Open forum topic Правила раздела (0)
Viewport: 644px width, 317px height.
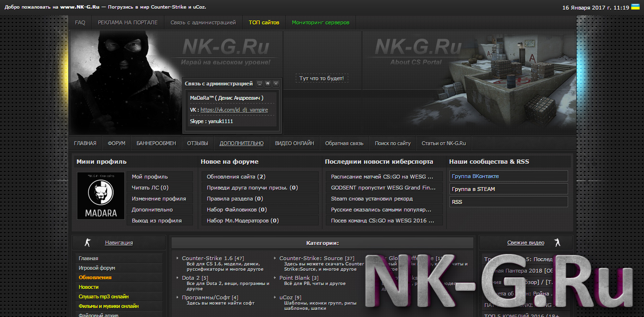260,199
